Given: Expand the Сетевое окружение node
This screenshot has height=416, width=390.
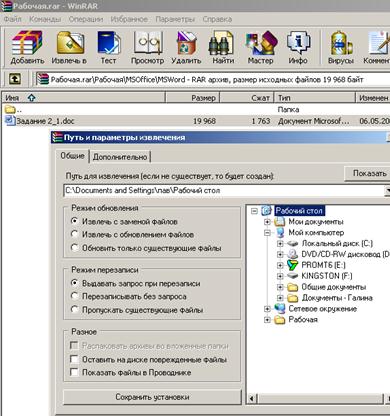Looking at the screenshot, I should [x=267, y=309].
